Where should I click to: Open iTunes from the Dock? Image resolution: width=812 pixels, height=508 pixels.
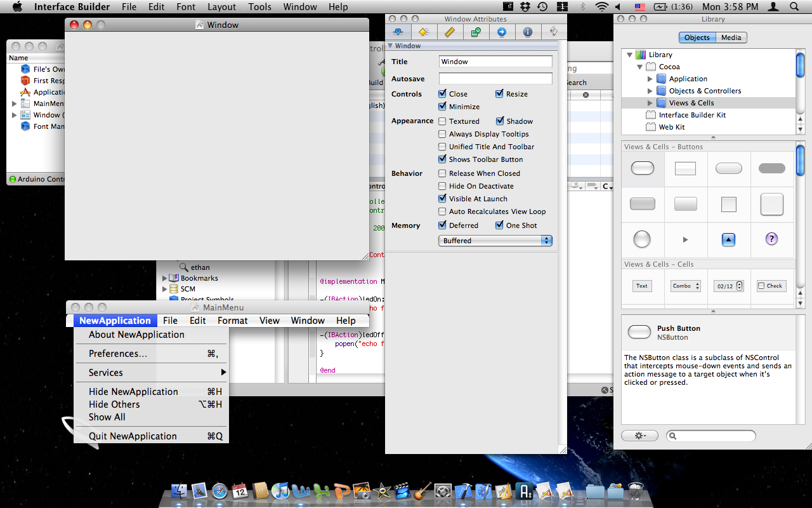[x=280, y=491]
